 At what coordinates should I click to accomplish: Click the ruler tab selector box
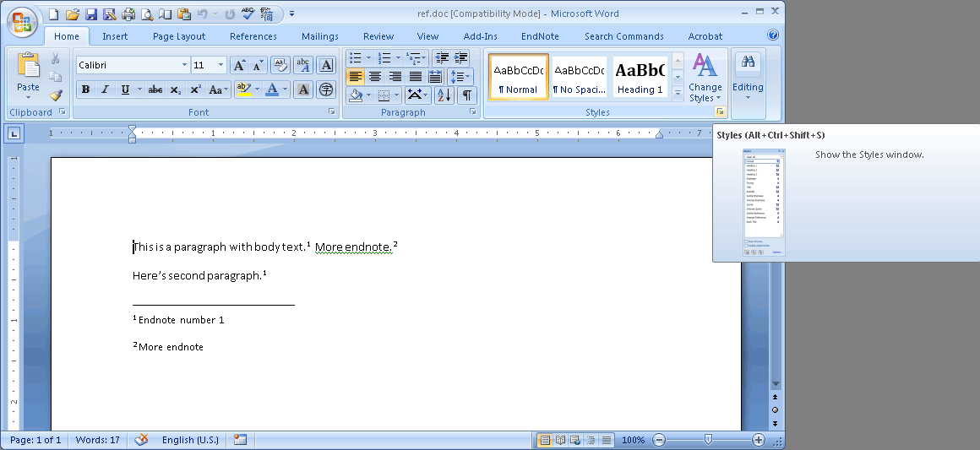pyautogui.click(x=15, y=133)
